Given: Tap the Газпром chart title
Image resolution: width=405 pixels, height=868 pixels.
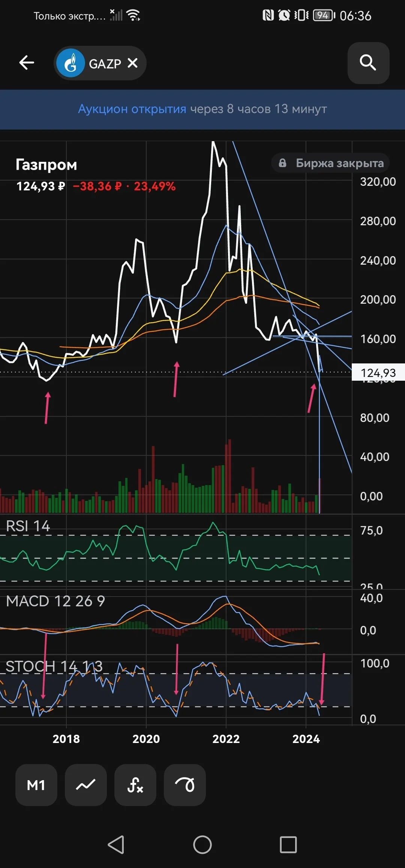Looking at the screenshot, I should tap(46, 165).
